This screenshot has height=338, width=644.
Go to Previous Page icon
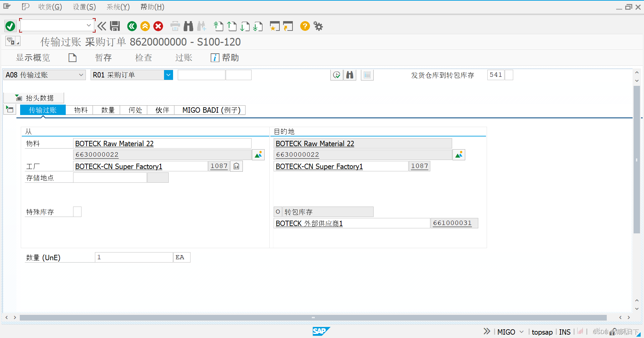pos(232,26)
